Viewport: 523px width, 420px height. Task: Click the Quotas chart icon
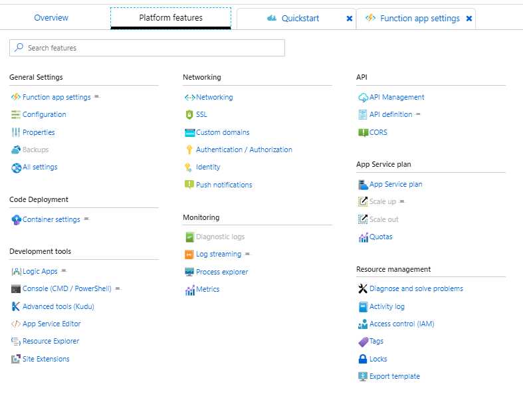364,237
